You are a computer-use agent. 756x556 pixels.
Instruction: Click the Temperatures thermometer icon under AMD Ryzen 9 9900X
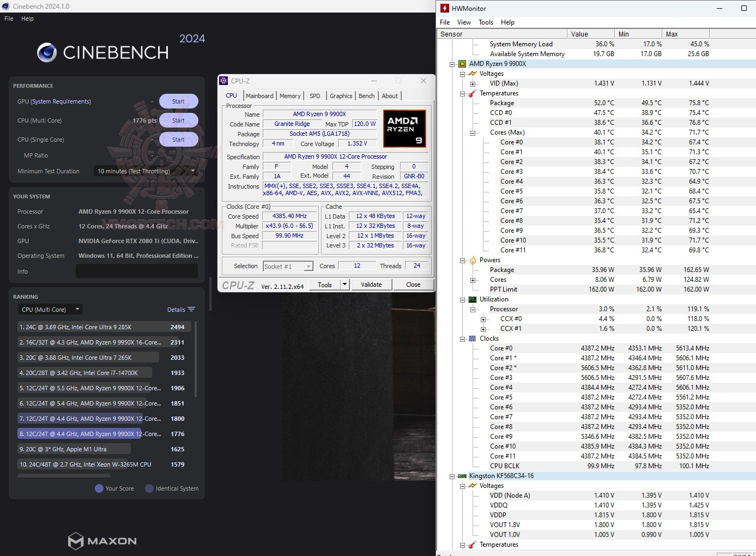point(473,93)
